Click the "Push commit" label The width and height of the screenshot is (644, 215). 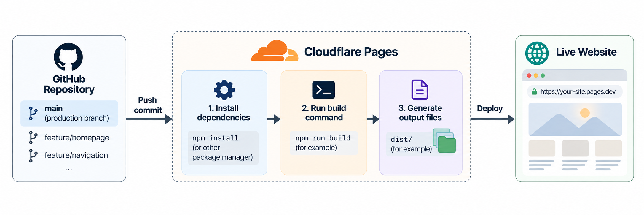coord(148,105)
